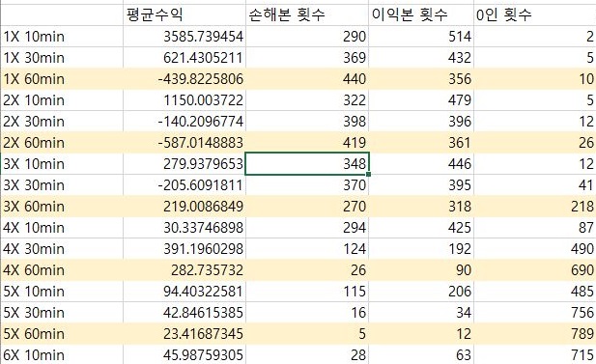
Task: Select the loss count cell 290
Action: tap(307, 37)
